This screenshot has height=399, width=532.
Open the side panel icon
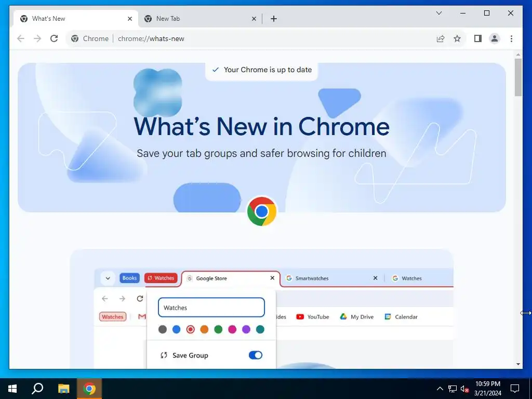[478, 38]
